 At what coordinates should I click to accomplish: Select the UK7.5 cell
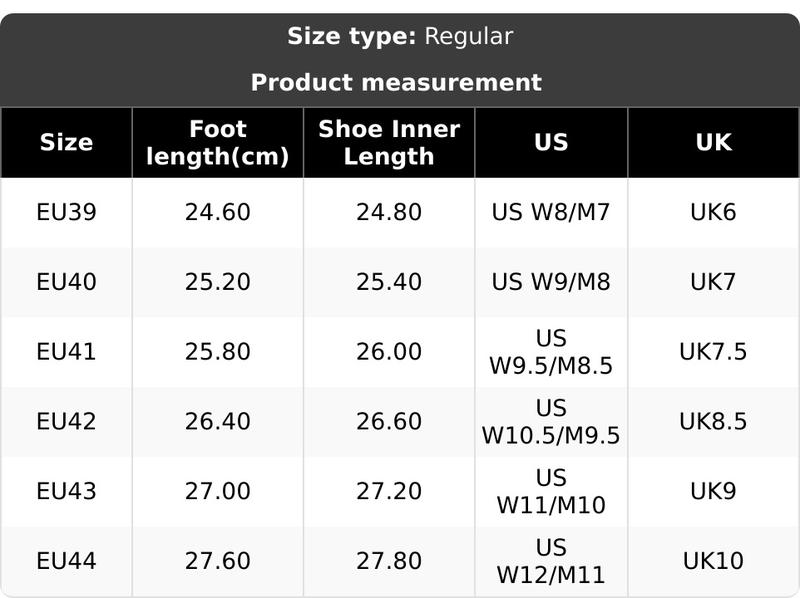[713, 352]
